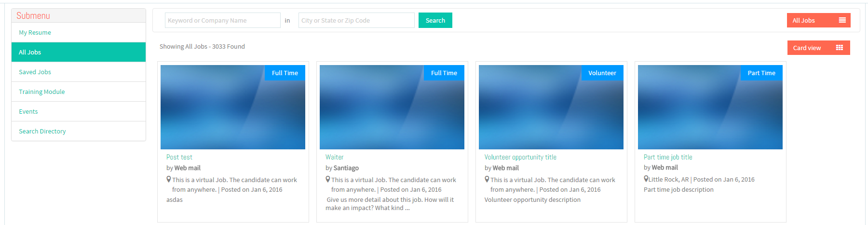868x225 pixels.
Task: Focus the Keyword or Company Name field
Action: (223, 20)
